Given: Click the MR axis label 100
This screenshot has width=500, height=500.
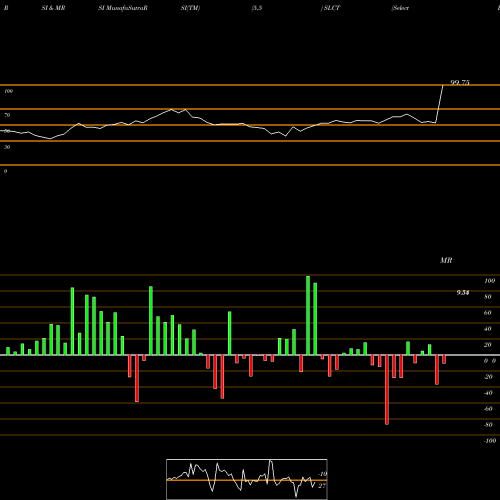Looking at the screenshot, I should (489, 281).
